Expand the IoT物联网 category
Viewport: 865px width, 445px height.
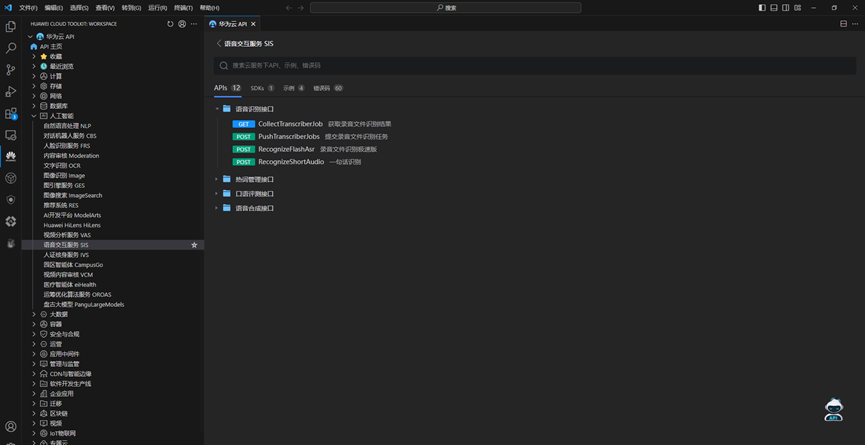point(34,433)
